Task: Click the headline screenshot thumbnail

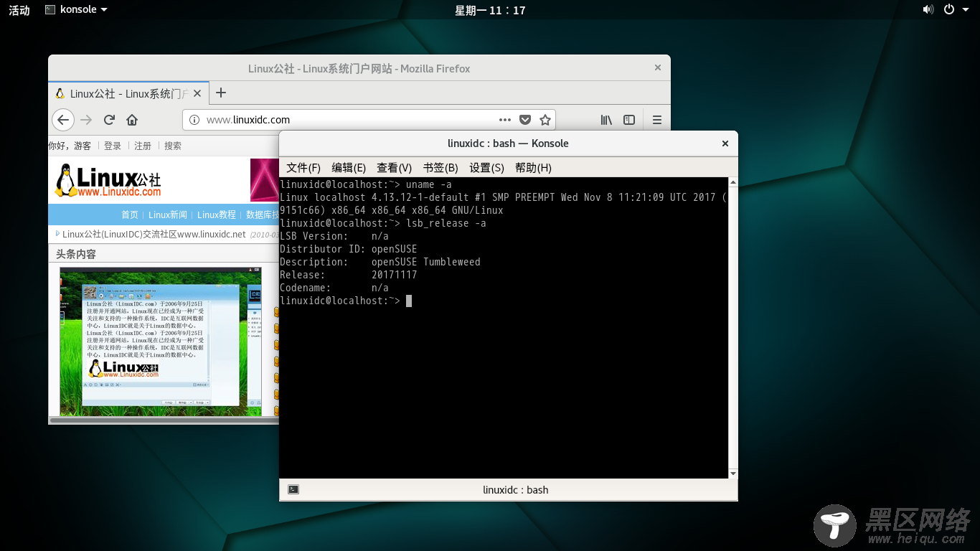Action: pyautogui.click(x=161, y=342)
